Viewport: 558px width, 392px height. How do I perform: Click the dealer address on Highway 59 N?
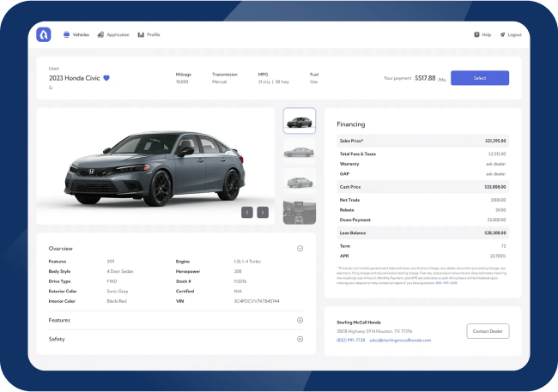(374, 331)
